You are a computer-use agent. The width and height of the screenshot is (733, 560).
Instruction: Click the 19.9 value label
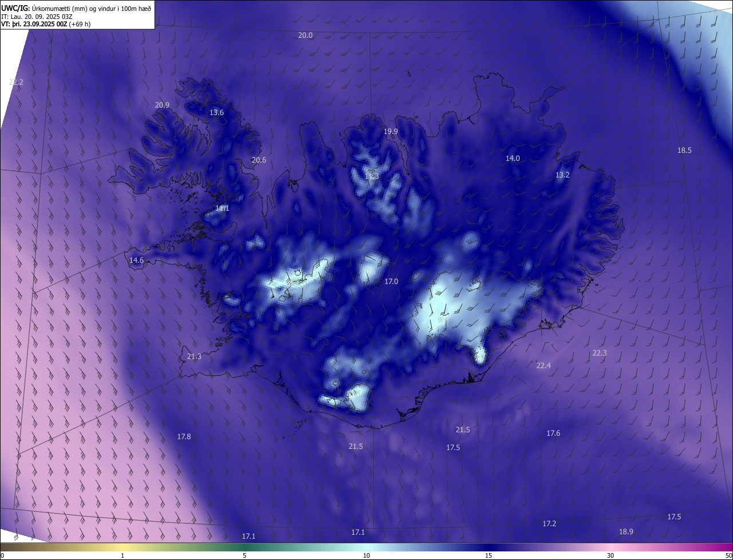pos(391,132)
